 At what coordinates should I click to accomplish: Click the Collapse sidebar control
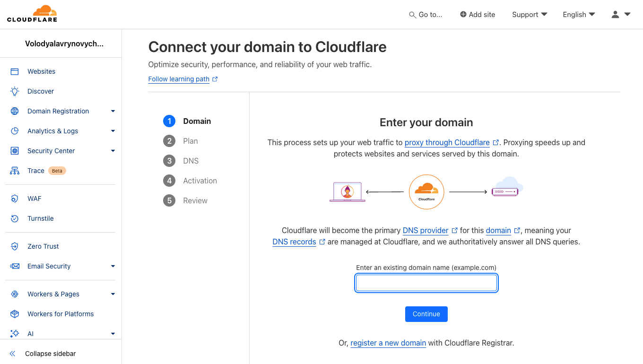pyautogui.click(x=50, y=354)
